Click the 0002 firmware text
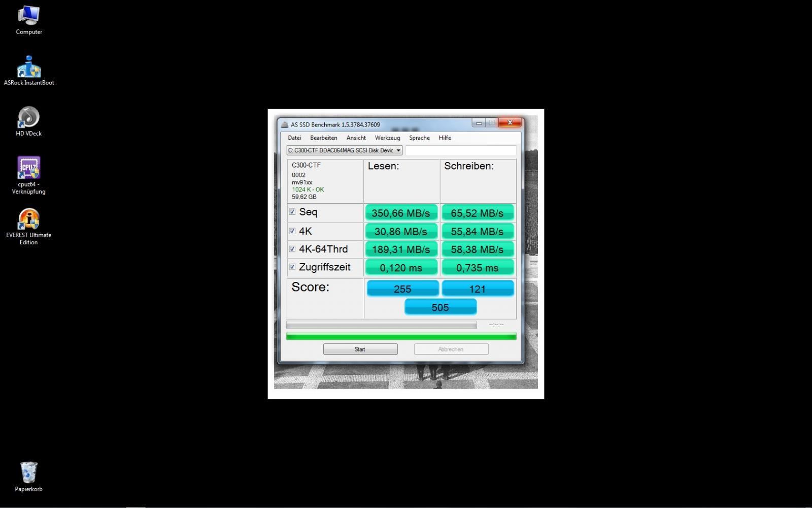Image resolution: width=812 pixels, height=508 pixels. coord(298,175)
